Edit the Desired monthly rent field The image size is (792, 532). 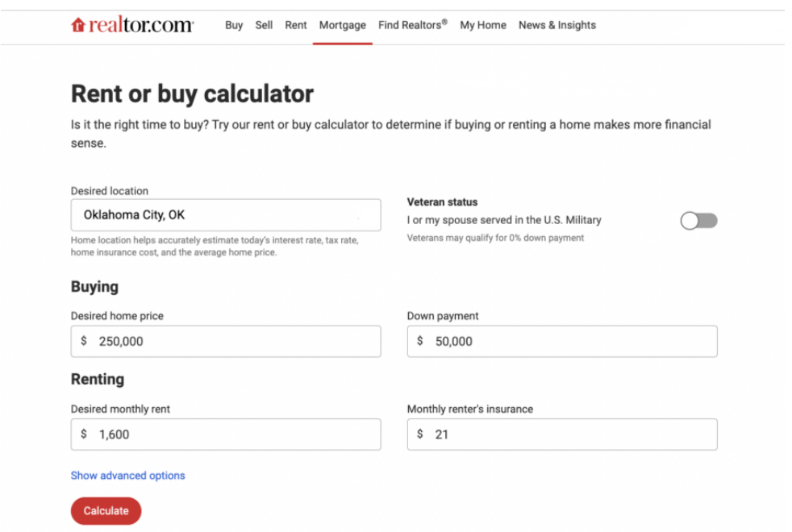pos(226,434)
